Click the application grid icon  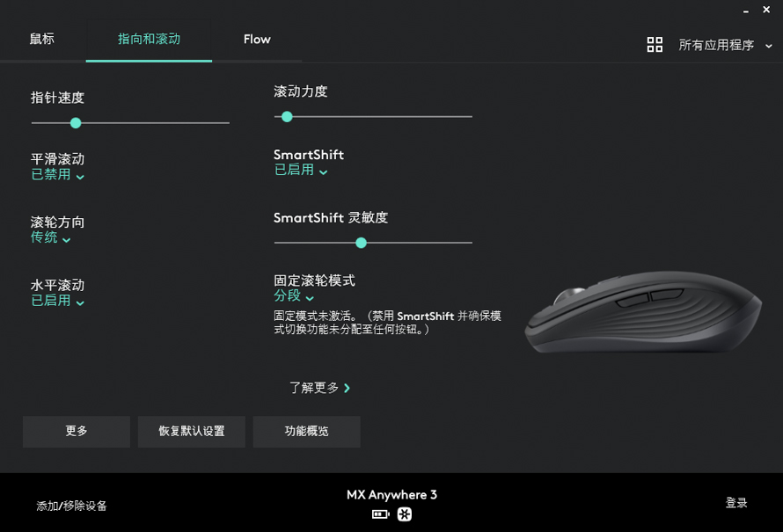coord(655,45)
